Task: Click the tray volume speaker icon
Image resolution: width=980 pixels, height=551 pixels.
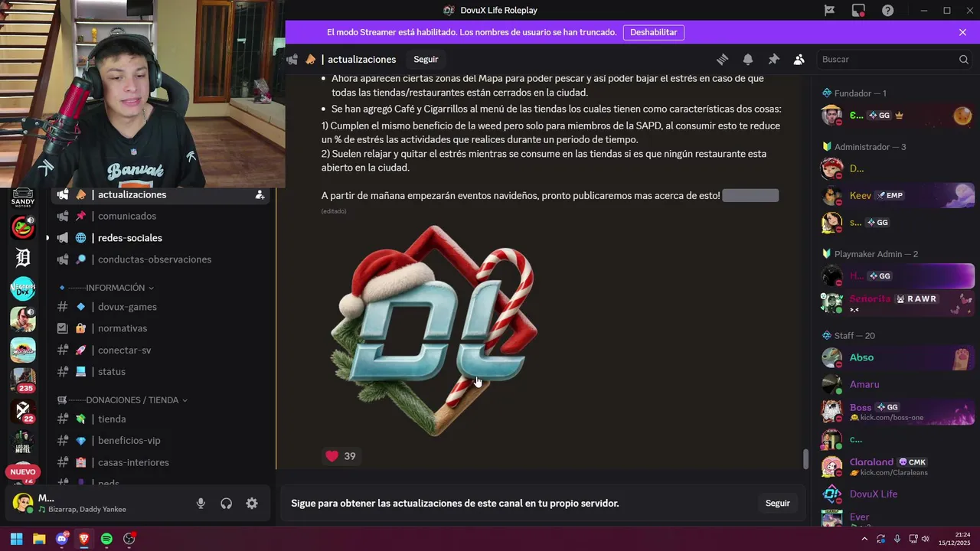Action: point(926,539)
